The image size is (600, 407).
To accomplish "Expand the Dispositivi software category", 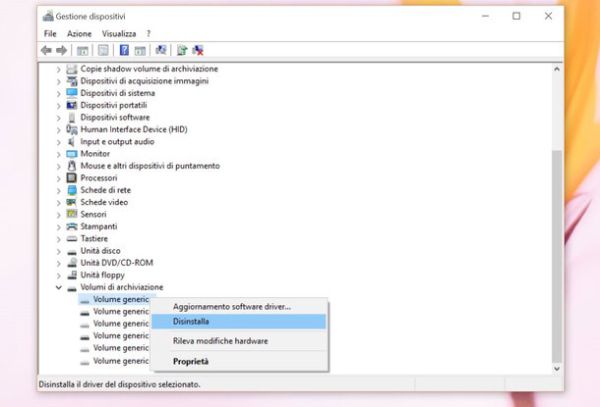I will 59,118.
